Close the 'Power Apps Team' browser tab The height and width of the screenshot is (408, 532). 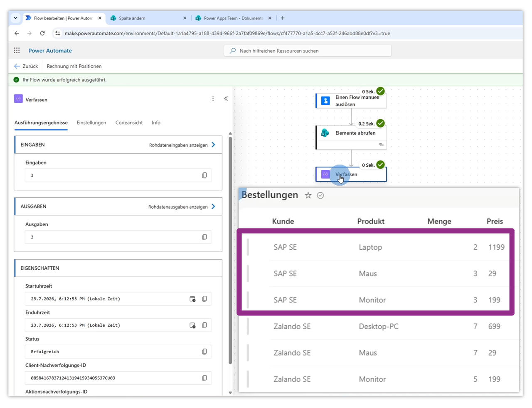coord(270,18)
